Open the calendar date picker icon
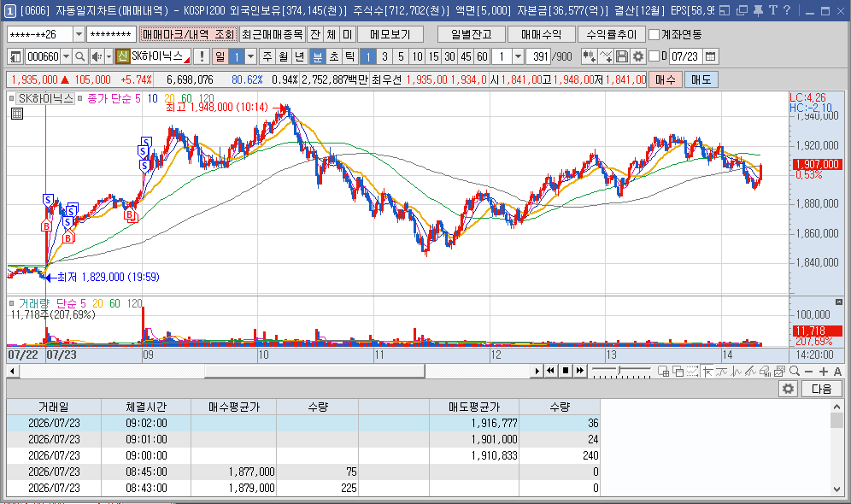The image size is (851, 504). (x=710, y=56)
